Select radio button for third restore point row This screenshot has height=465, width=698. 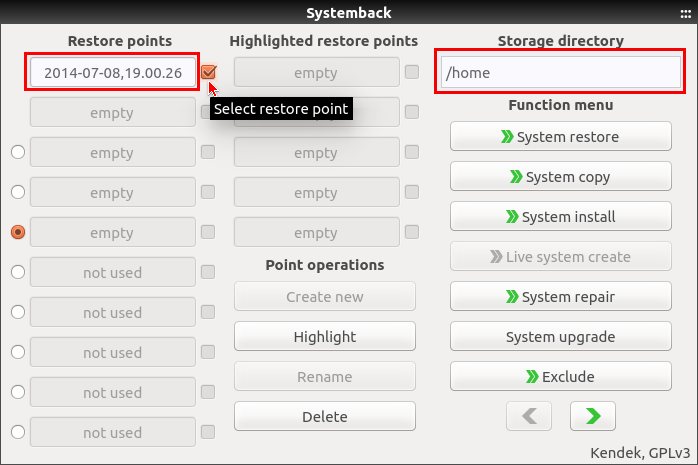17,152
